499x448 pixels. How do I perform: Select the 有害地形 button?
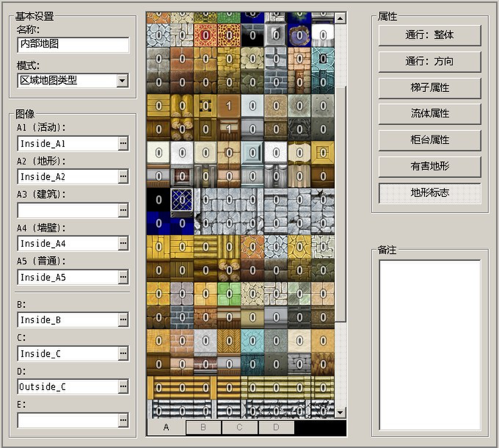coord(430,166)
